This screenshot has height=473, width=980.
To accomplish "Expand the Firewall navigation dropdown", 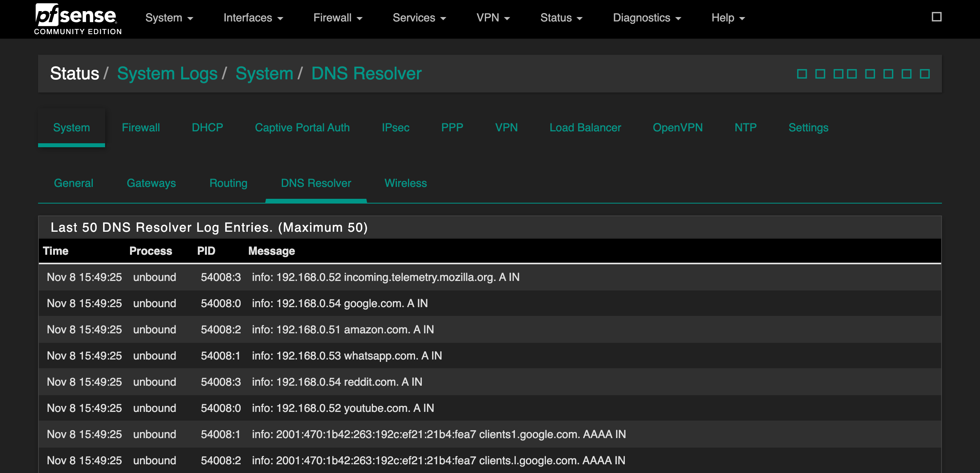I will [x=337, y=17].
